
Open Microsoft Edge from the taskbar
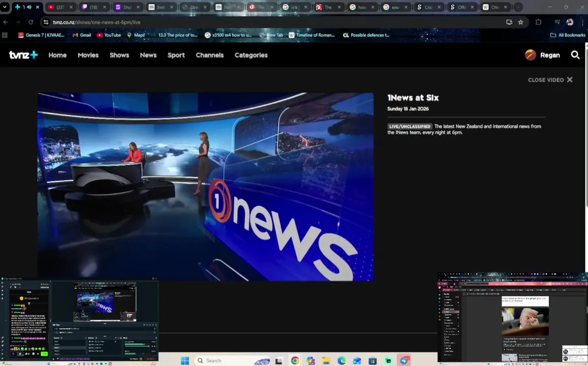(x=342, y=360)
